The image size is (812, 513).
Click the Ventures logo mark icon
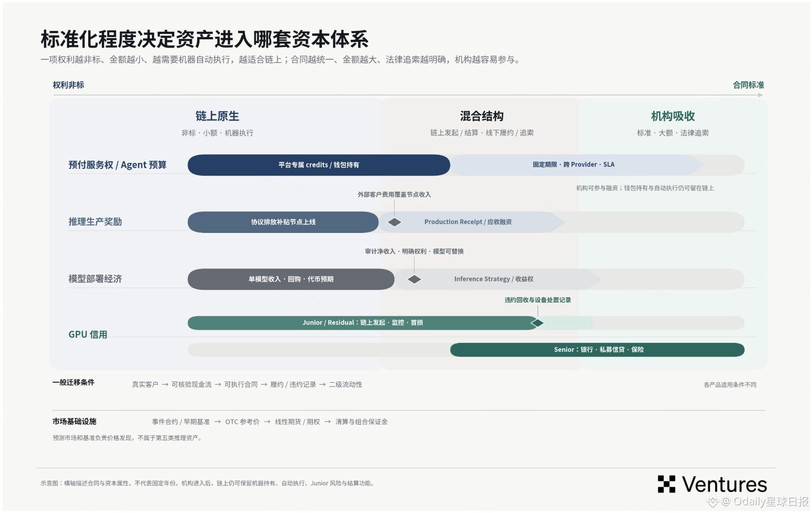[x=666, y=484]
